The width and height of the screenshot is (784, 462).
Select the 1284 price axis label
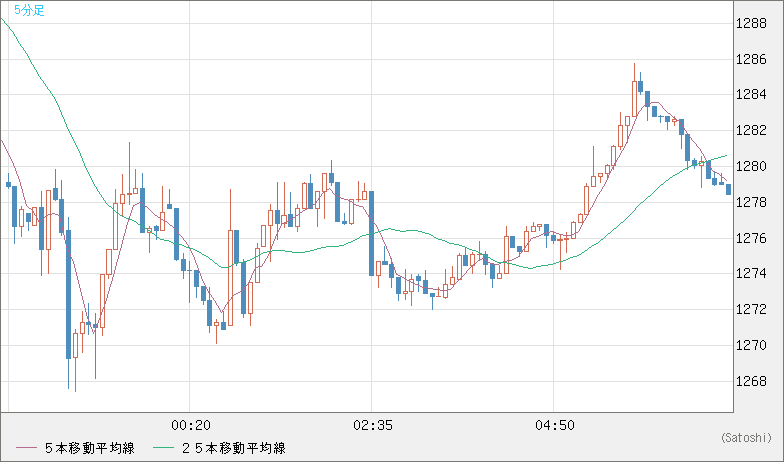point(751,94)
